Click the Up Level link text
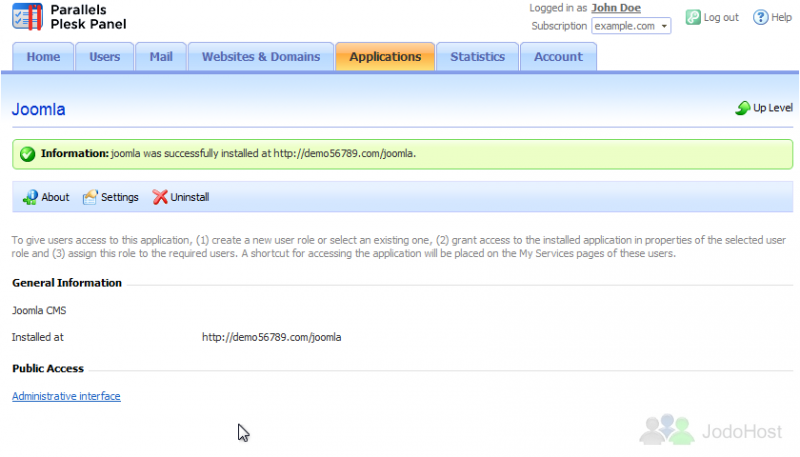800x457 pixels. [772, 108]
